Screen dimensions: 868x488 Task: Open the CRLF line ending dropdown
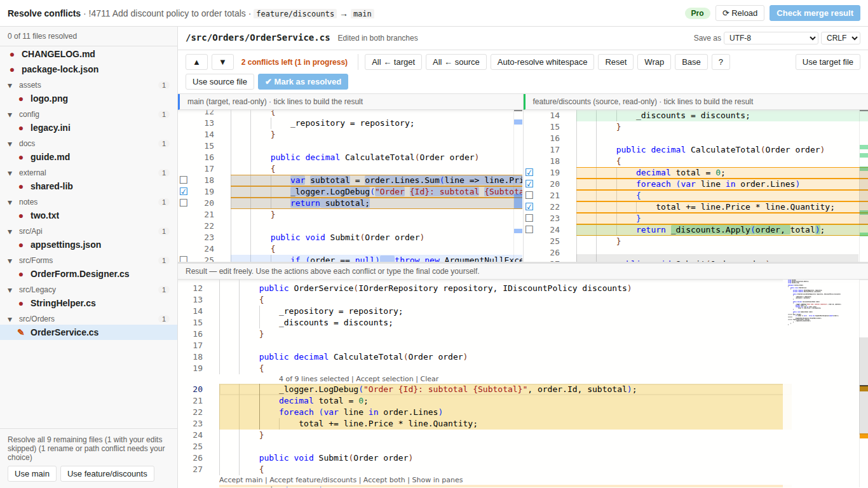pos(841,38)
